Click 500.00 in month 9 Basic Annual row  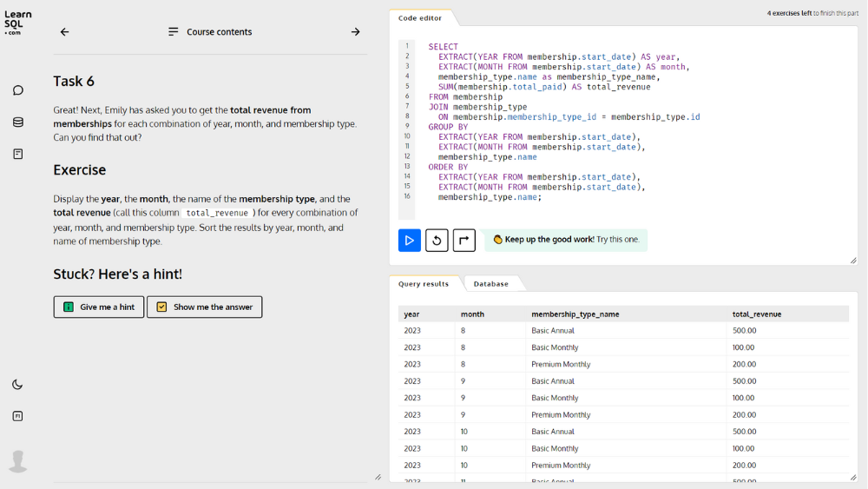pos(744,381)
